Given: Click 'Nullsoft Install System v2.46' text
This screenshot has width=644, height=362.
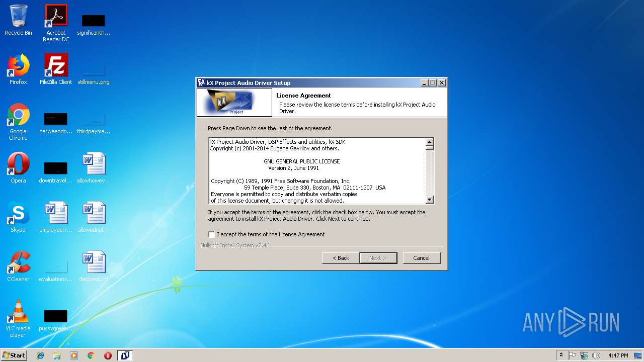Looking at the screenshot, I should click(235, 245).
